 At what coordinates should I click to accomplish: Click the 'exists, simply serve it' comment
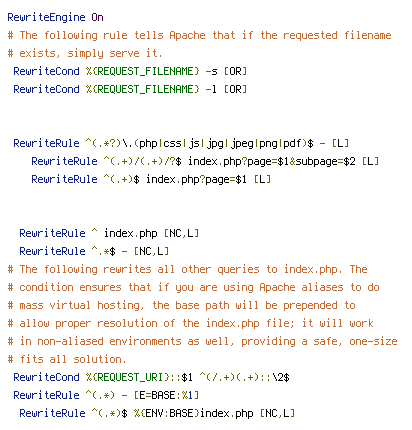coord(85,53)
